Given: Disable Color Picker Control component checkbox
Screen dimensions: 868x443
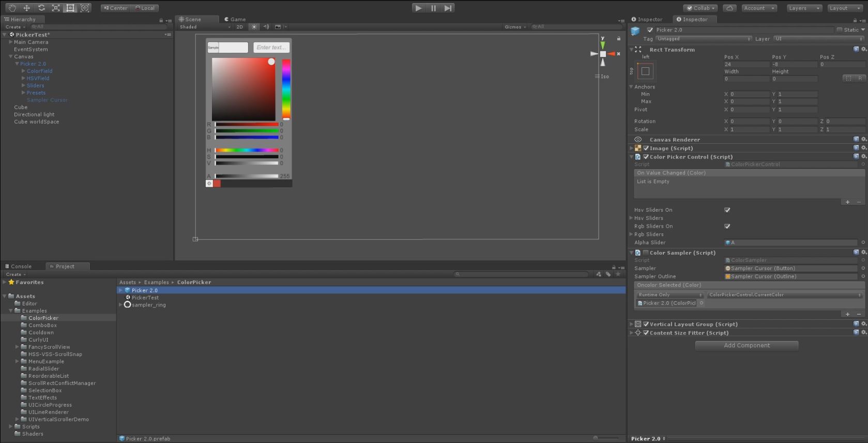Looking at the screenshot, I should coord(646,157).
